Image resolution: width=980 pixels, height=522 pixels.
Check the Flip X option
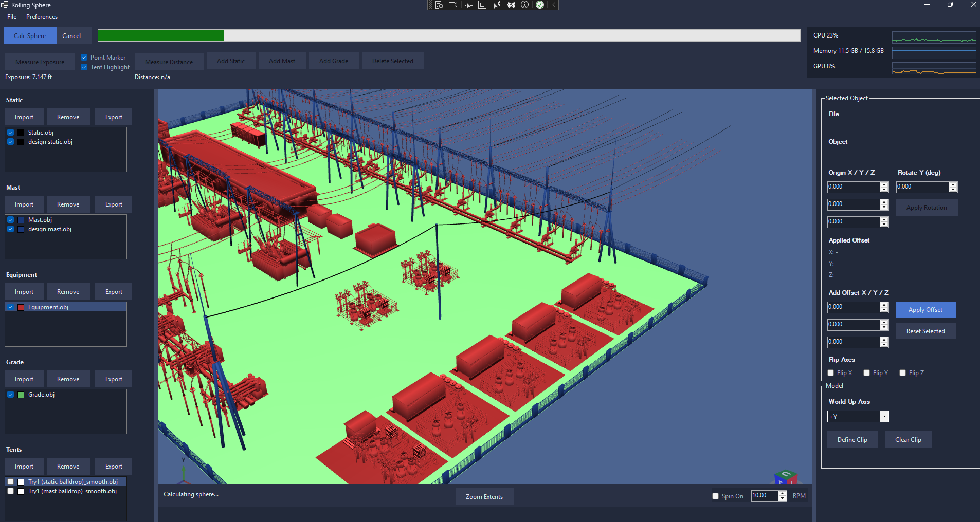click(x=831, y=373)
